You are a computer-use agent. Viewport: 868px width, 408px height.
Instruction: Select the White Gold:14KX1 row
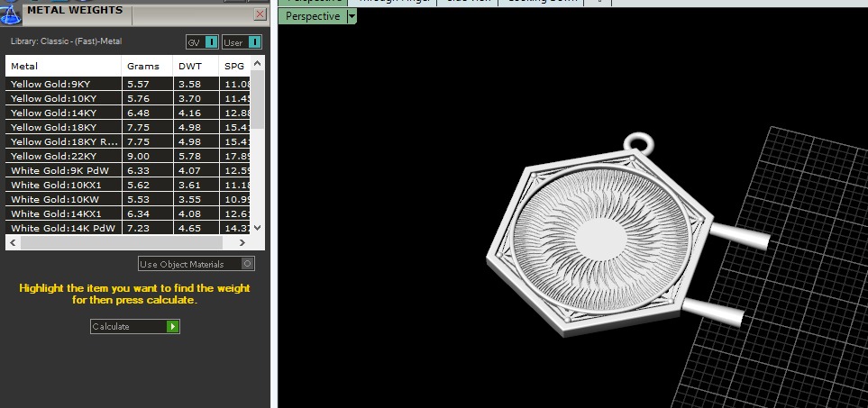click(128, 213)
